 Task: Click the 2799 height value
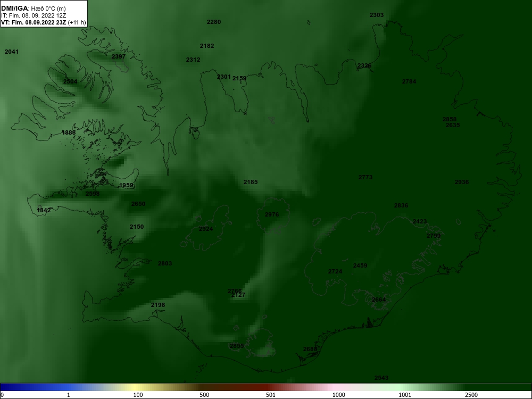pyautogui.click(x=434, y=236)
